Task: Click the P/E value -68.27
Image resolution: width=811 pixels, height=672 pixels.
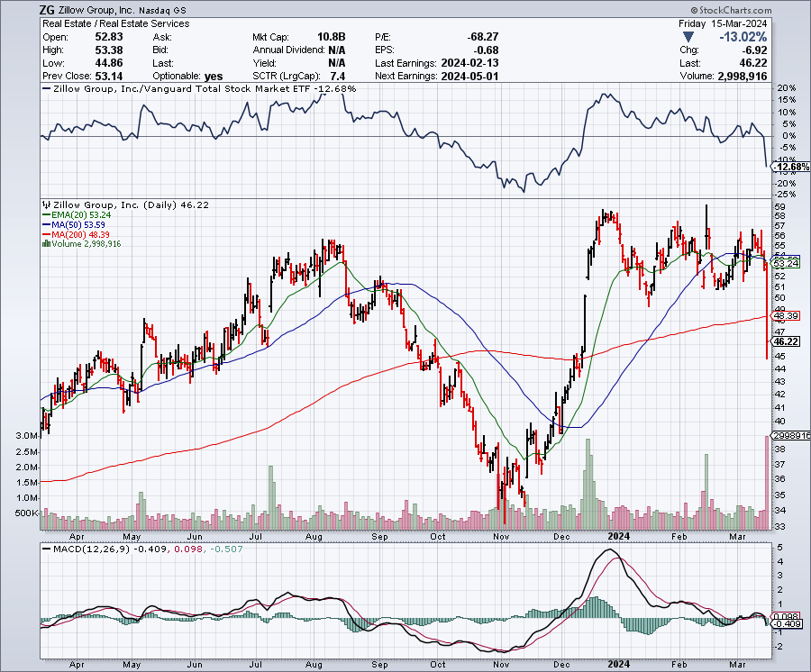Action: tap(483, 37)
